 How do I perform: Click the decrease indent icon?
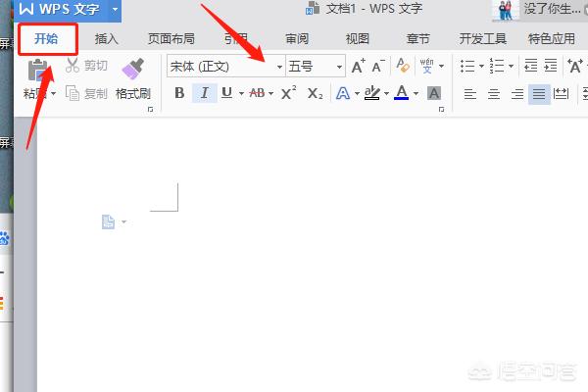click(x=530, y=66)
